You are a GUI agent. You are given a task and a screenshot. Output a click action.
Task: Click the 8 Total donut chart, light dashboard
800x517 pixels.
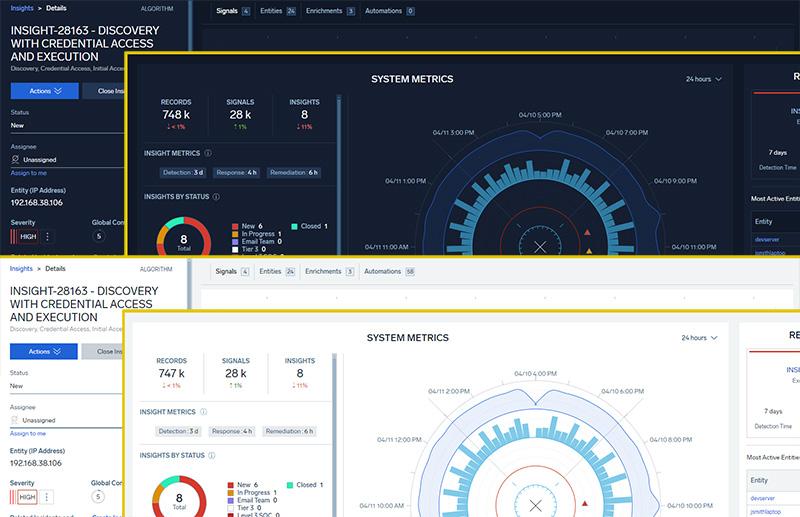click(179, 497)
